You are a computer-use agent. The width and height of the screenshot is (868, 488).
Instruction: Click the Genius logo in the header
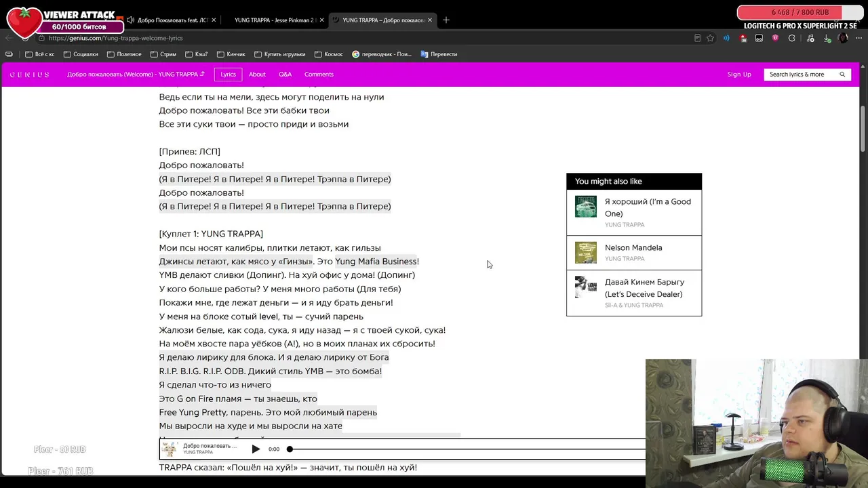29,75
